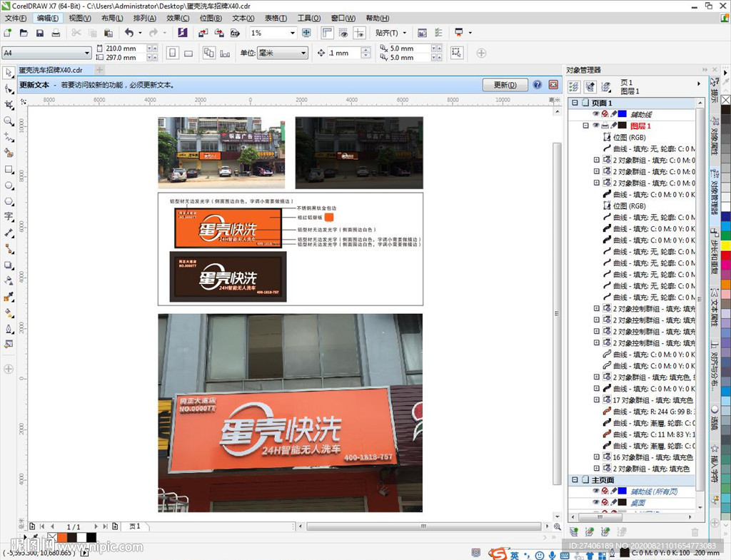Click the Open file icon
The width and height of the screenshot is (731, 560).
point(24,33)
